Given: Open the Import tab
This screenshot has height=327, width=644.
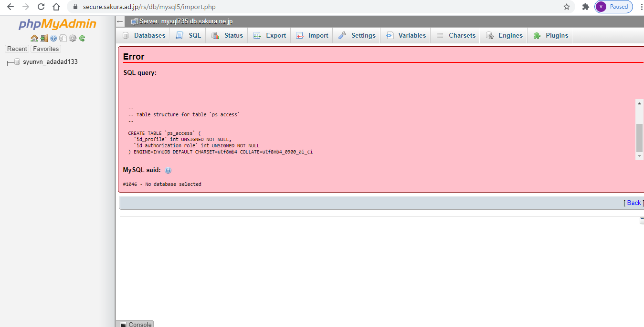Looking at the screenshot, I should (312, 35).
